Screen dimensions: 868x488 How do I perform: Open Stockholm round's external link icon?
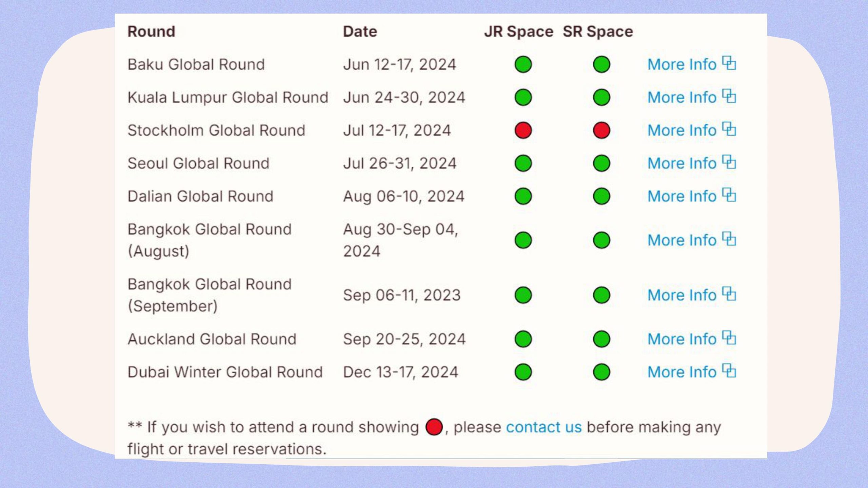point(729,129)
